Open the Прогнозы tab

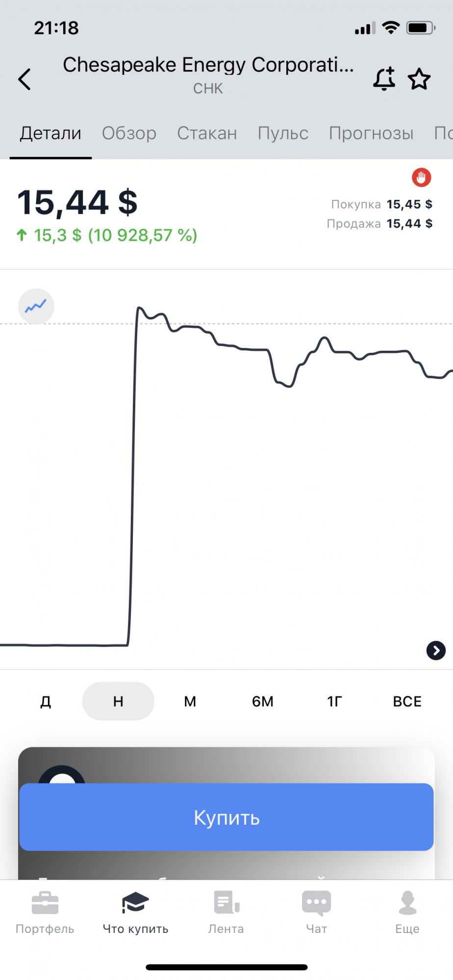[x=371, y=133]
